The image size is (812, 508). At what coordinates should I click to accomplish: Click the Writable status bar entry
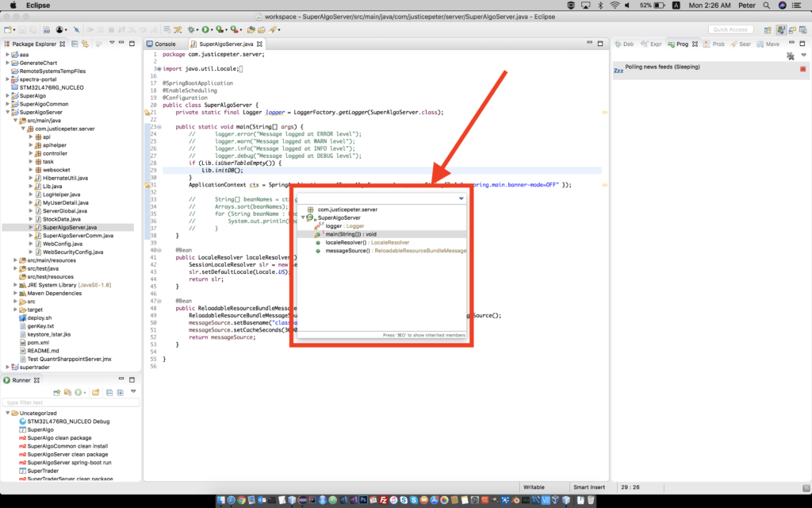tap(534, 487)
